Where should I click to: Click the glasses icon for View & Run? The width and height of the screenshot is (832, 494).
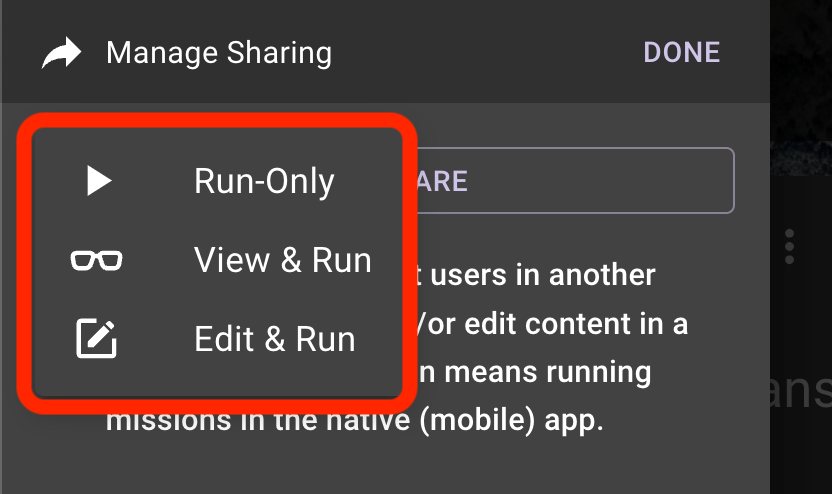coord(97,260)
